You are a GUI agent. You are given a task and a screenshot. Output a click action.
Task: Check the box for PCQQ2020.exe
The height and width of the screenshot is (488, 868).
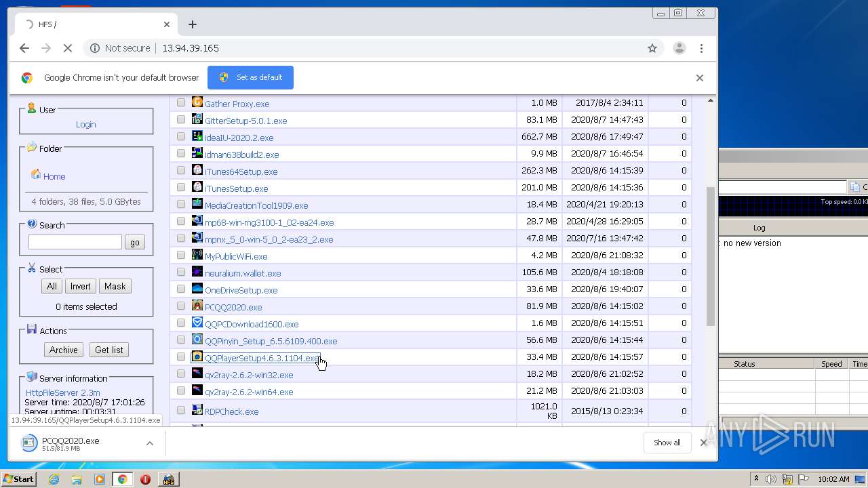point(181,306)
